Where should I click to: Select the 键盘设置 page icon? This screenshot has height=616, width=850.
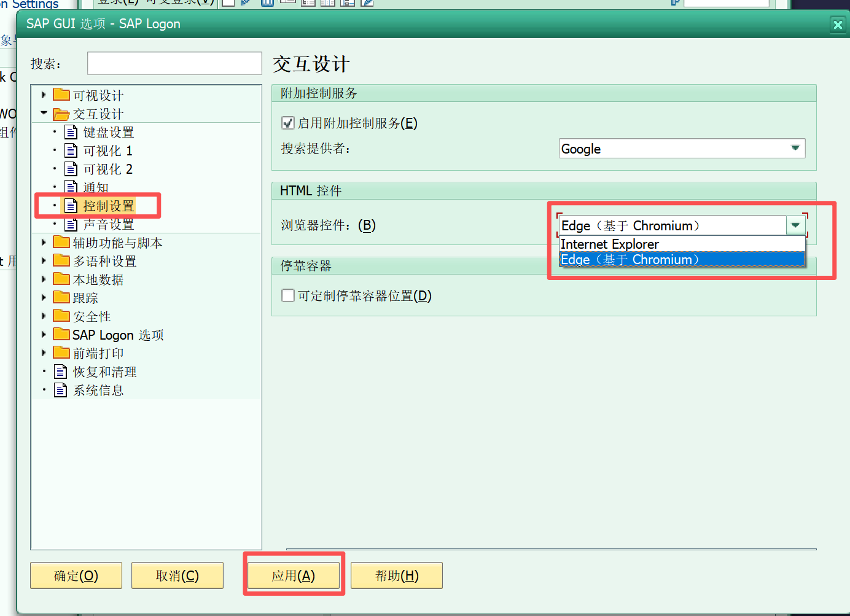71,132
